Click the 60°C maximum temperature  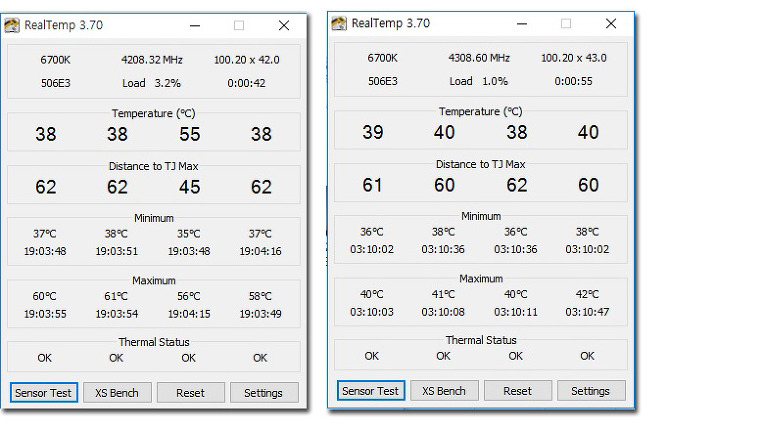(x=44, y=296)
